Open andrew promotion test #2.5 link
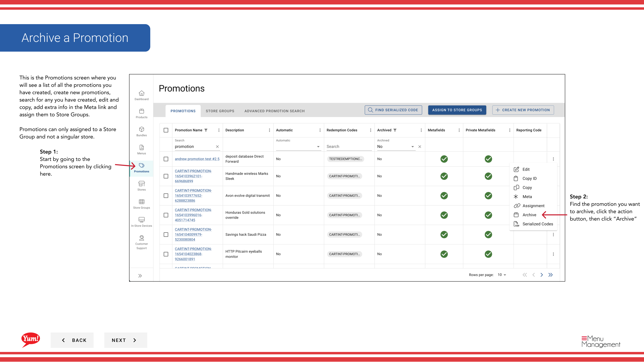 click(197, 159)
